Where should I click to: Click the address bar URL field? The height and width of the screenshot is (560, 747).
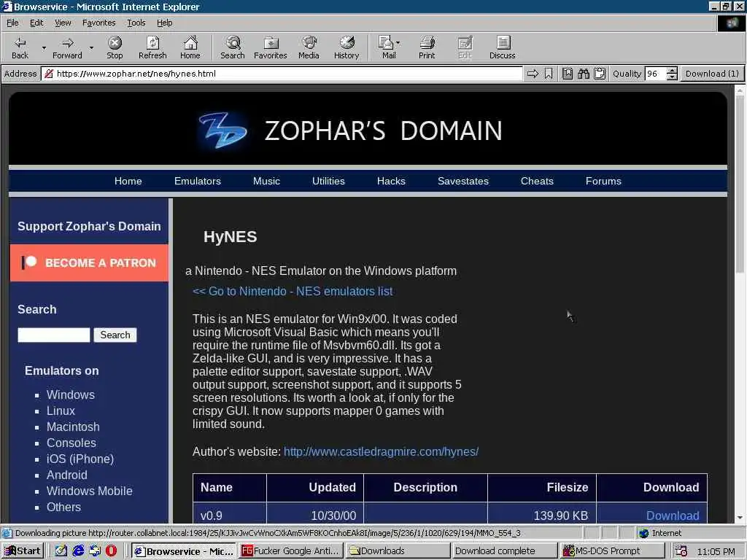pyautogui.click(x=282, y=74)
